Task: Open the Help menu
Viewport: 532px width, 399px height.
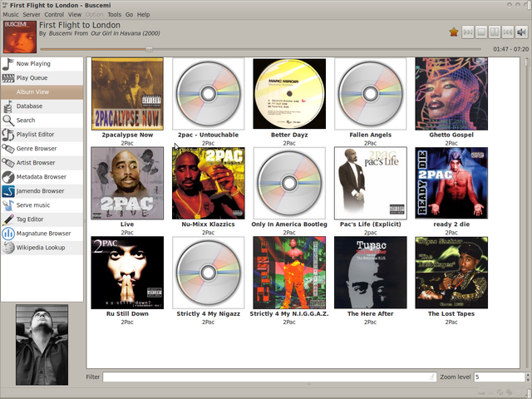Action: pyautogui.click(x=143, y=15)
